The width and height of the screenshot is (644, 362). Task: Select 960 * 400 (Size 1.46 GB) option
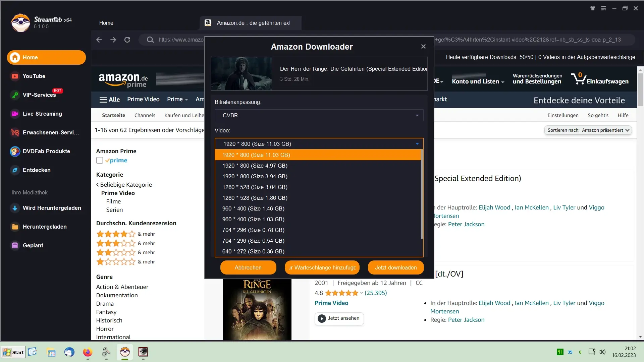[318, 208]
